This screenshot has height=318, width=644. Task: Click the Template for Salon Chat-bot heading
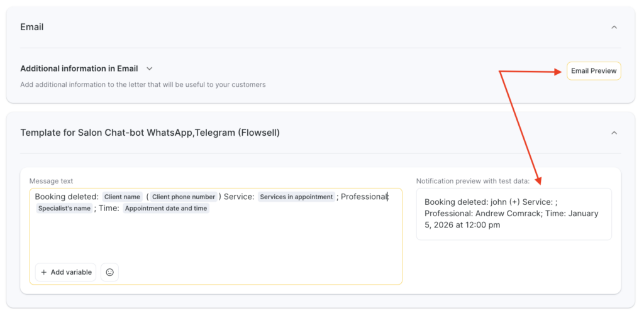tap(150, 133)
